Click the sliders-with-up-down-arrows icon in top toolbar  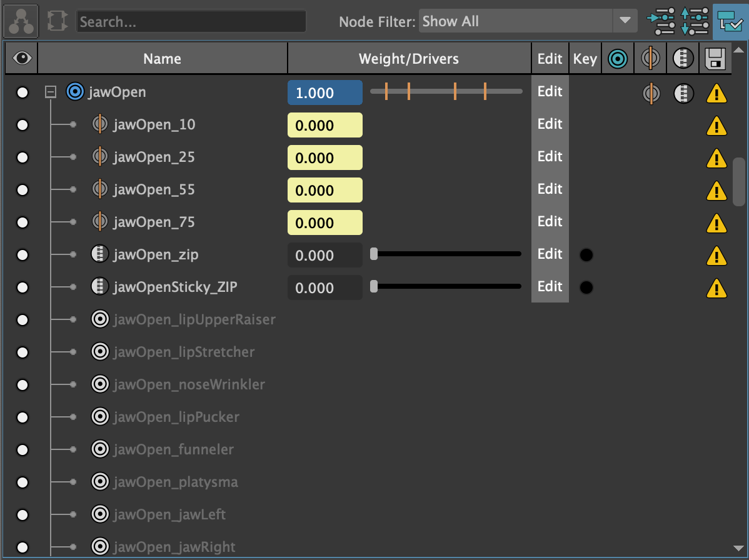tap(695, 21)
